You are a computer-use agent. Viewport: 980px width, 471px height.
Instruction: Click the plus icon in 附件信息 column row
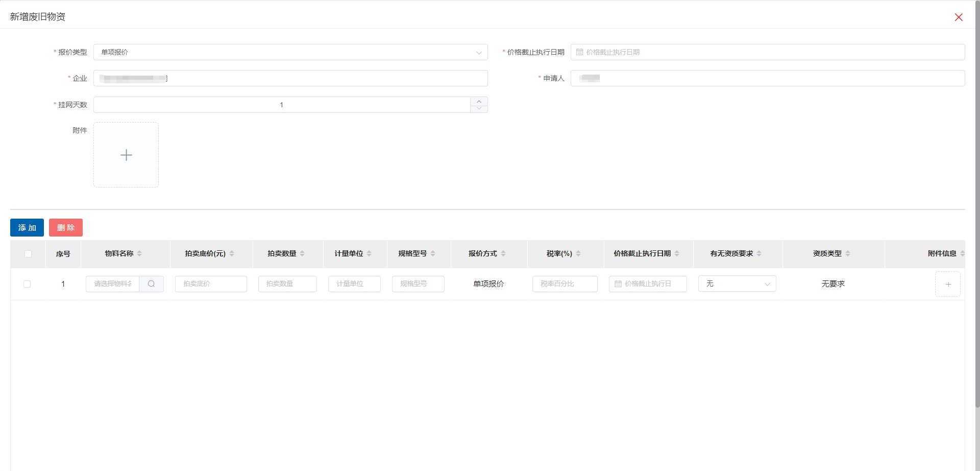click(x=948, y=284)
